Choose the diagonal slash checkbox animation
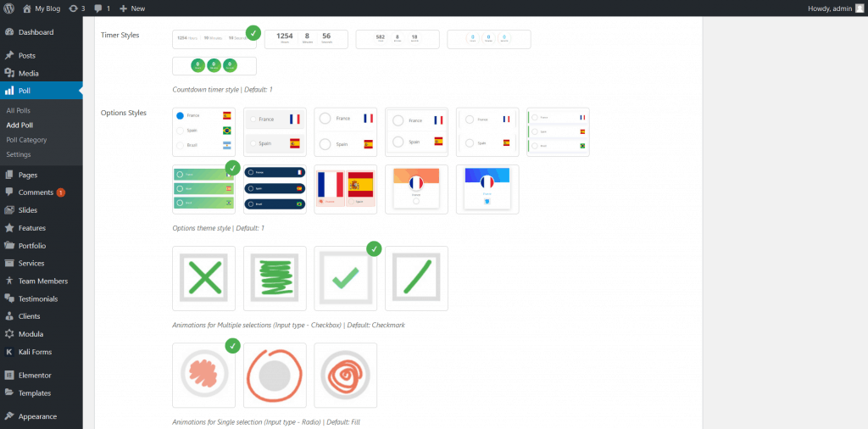 click(416, 278)
